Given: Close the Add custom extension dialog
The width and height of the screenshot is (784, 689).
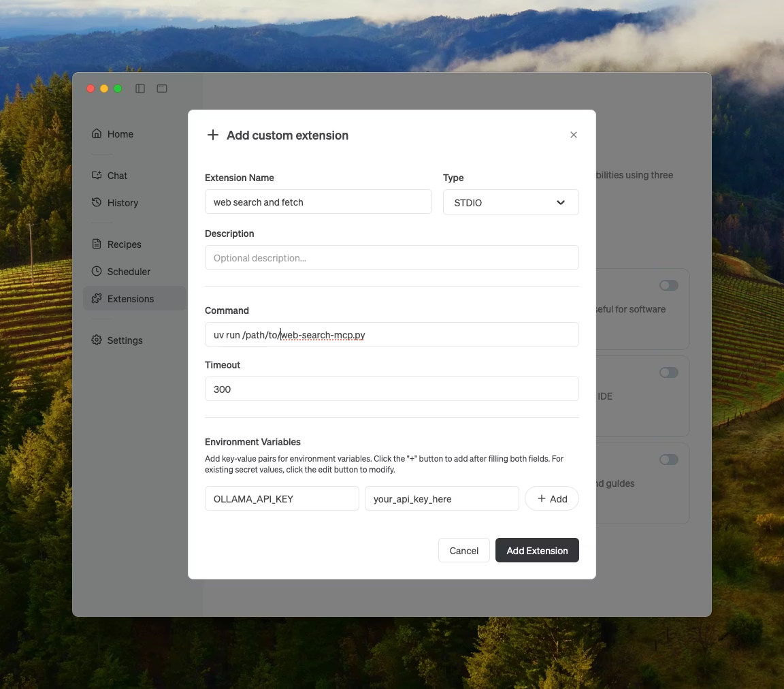Looking at the screenshot, I should point(574,135).
